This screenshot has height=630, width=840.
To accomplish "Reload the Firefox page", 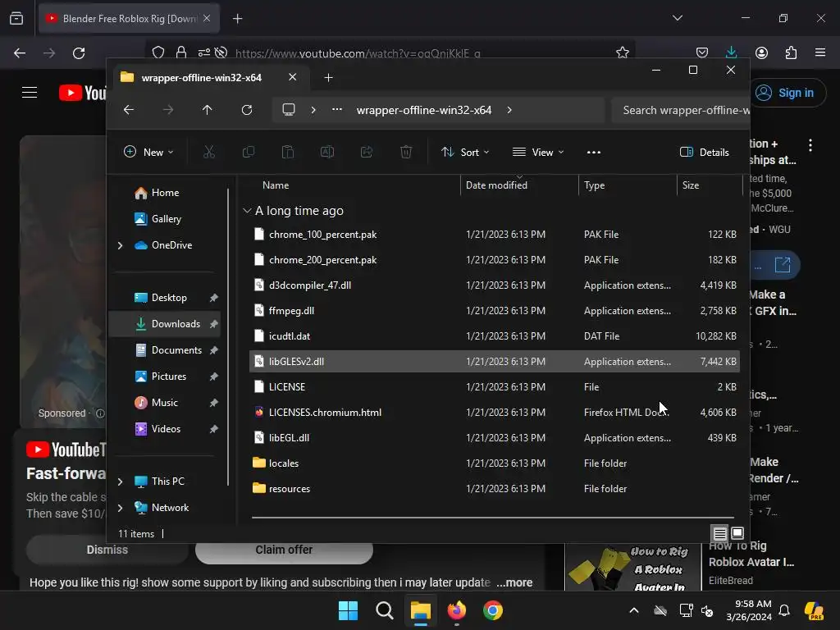I will (79, 53).
